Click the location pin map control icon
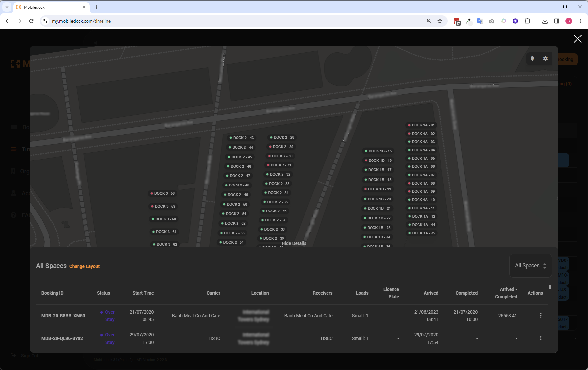588x370 pixels. click(x=533, y=59)
